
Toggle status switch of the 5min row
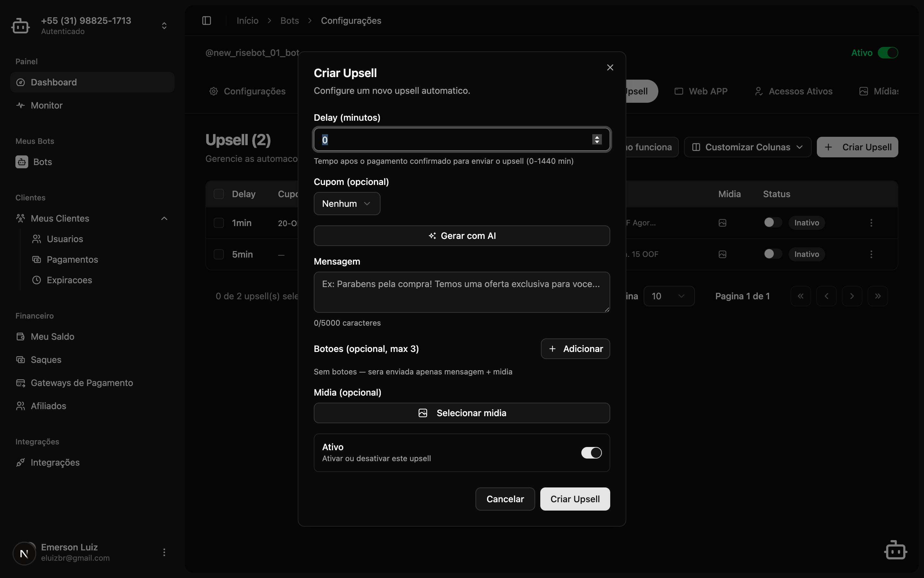(773, 254)
